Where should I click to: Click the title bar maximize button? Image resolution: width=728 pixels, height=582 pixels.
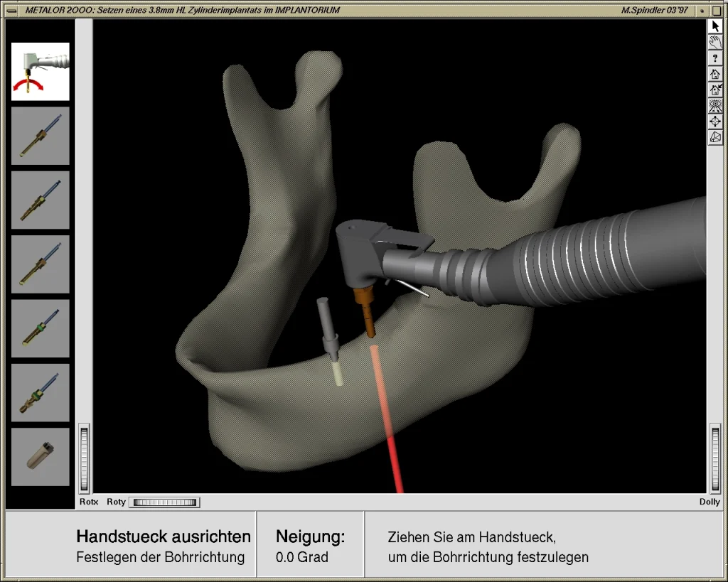point(715,11)
